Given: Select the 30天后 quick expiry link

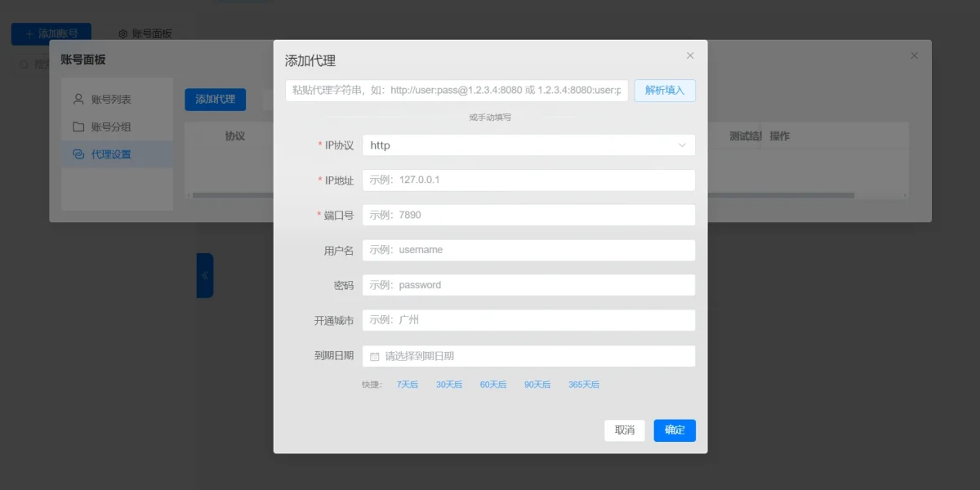Looking at the screenshot, I should (x=449, y=385).
